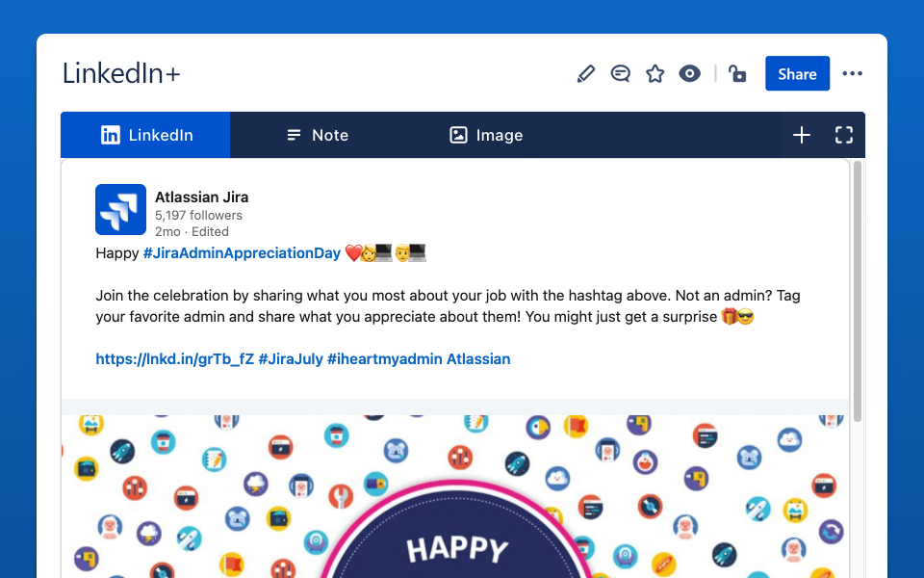Click the Atlassian mention link

[478, 359]
